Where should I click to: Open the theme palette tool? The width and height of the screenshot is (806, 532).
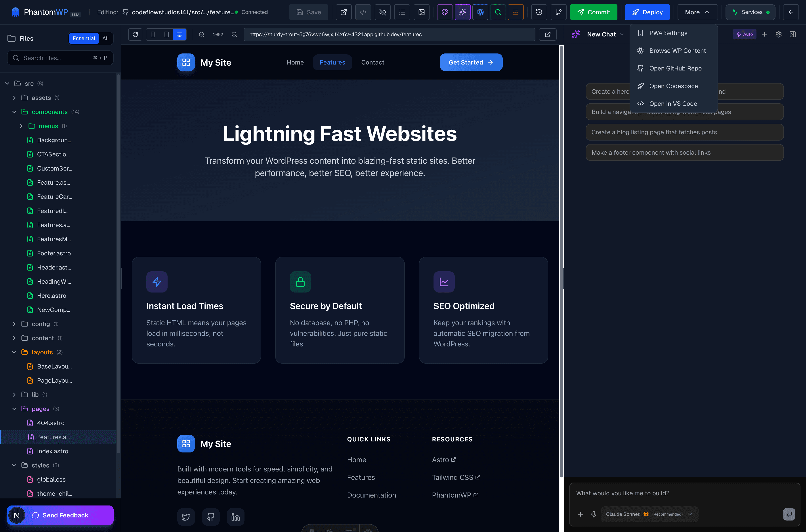click(445, 12)
